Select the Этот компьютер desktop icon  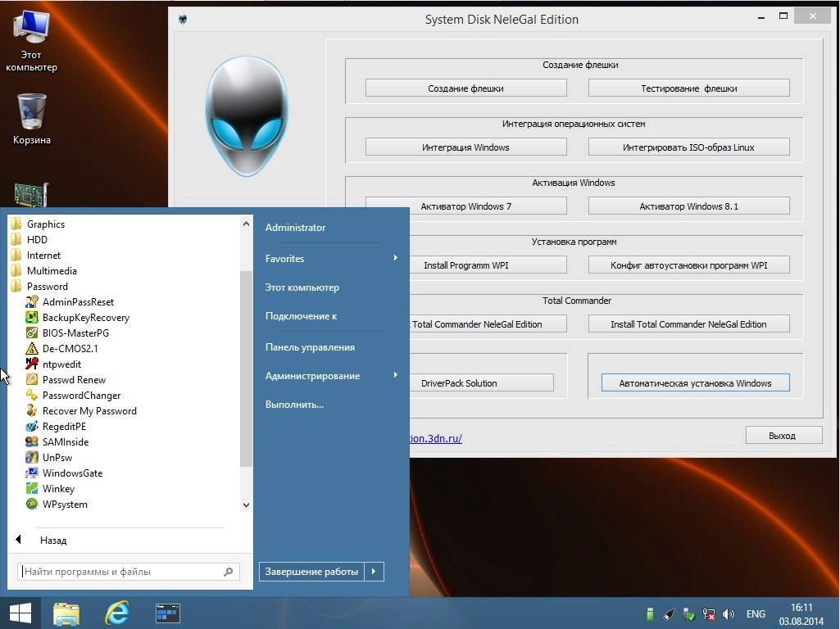pos(32,41)
